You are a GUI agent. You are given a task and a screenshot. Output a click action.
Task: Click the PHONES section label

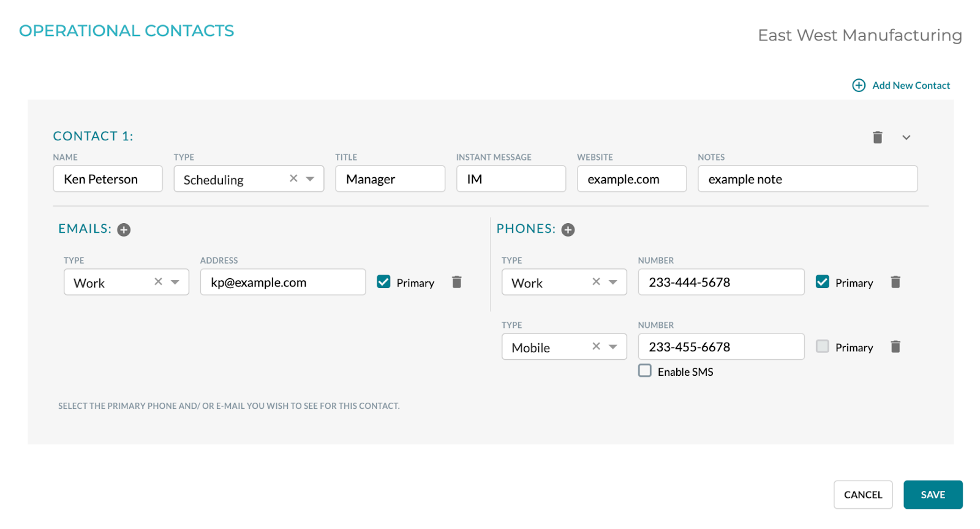pyautogui.click(x=526, y=229)
